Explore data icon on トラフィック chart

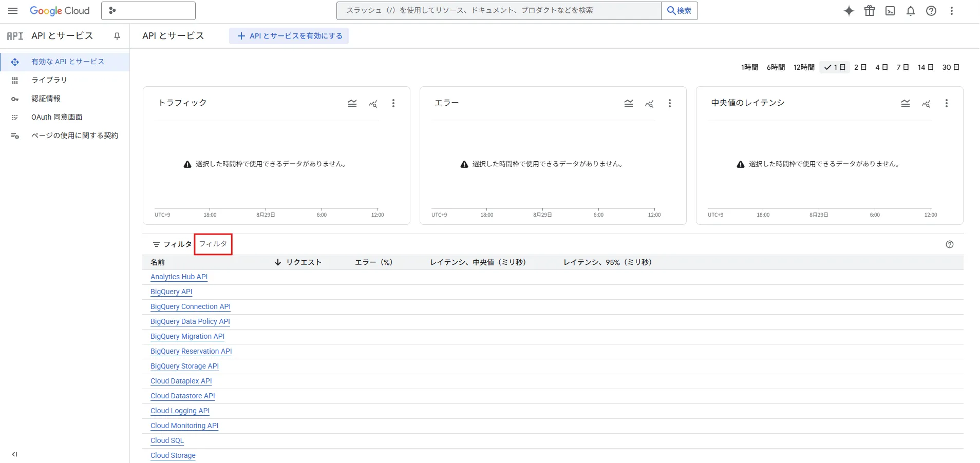[x=373, y=103]
